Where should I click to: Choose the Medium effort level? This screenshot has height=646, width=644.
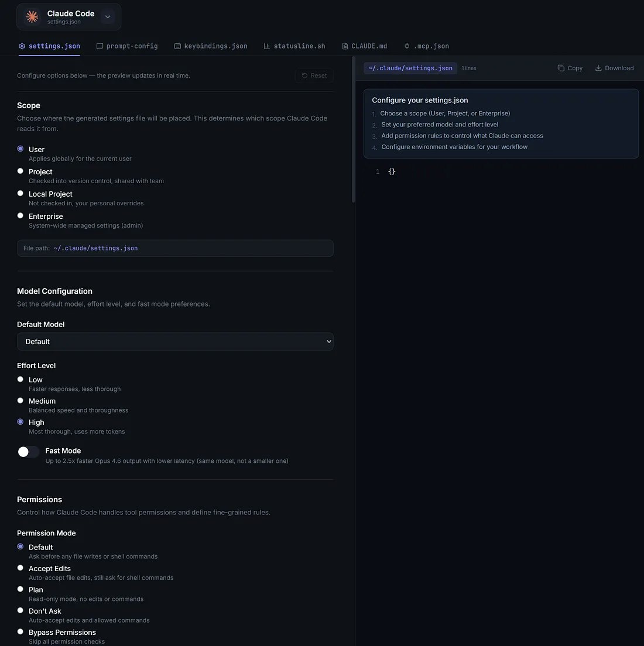click(x=20, y=400)
